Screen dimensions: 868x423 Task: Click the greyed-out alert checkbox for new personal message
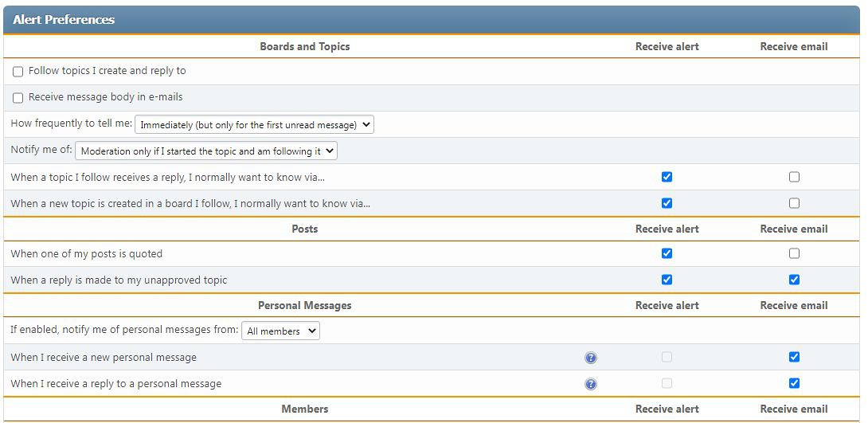667,357
